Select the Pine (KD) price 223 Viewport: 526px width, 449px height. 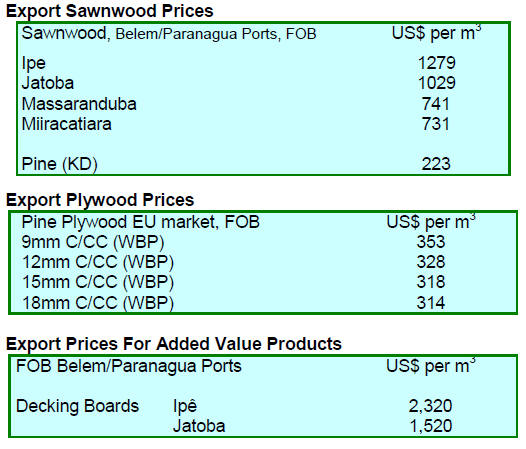click(436, 164)
